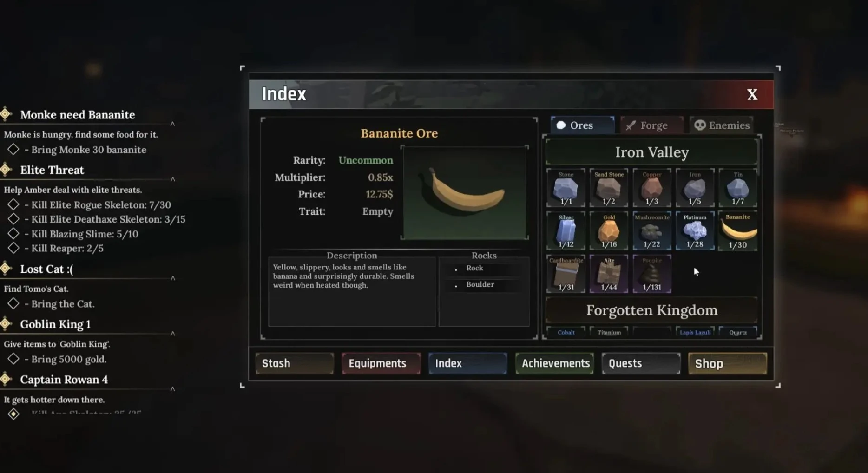Collapse the Monke need Bananite quest
The width and height of the screenshot is (868, 473).
point(172,124)
